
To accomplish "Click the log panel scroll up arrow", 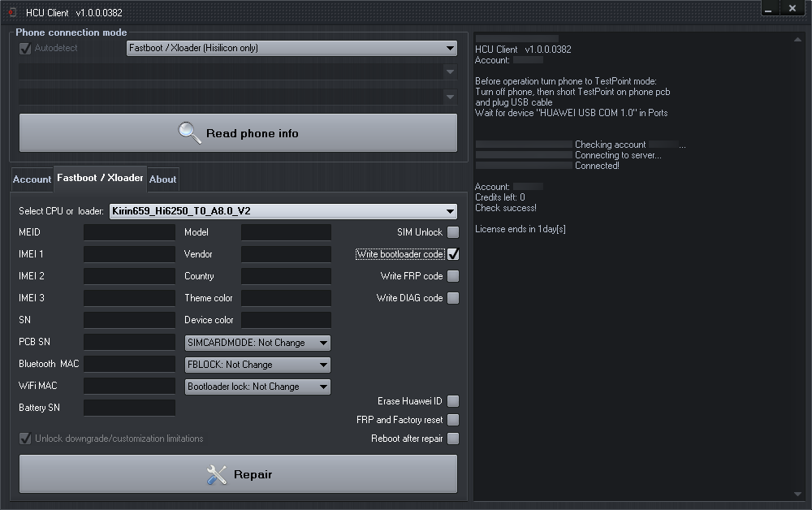I will click(x=797, y=39).
